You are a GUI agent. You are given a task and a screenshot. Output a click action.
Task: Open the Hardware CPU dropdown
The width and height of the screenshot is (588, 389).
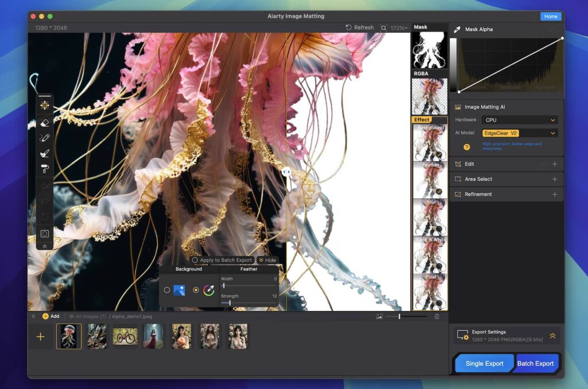(520, 120)
